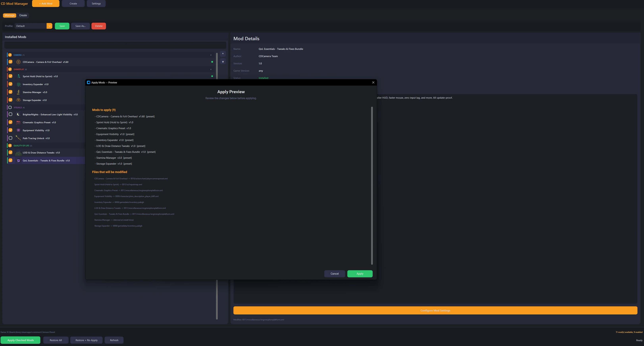This screenshot has height=346, width=644.
Task: Toggle the Visuals category checkbox
Action: [x=10, y=107]
